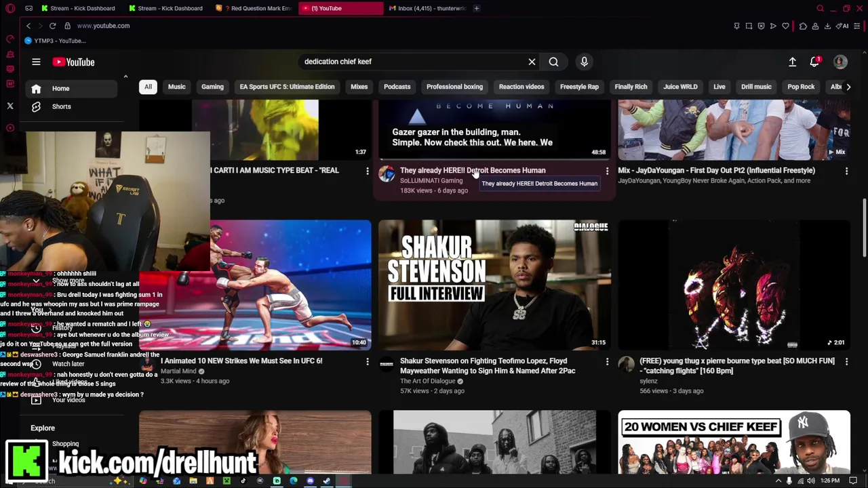Viewport: 868px width, 488px height.
Task: Open the upload video icon
Action: coord(792,62)
